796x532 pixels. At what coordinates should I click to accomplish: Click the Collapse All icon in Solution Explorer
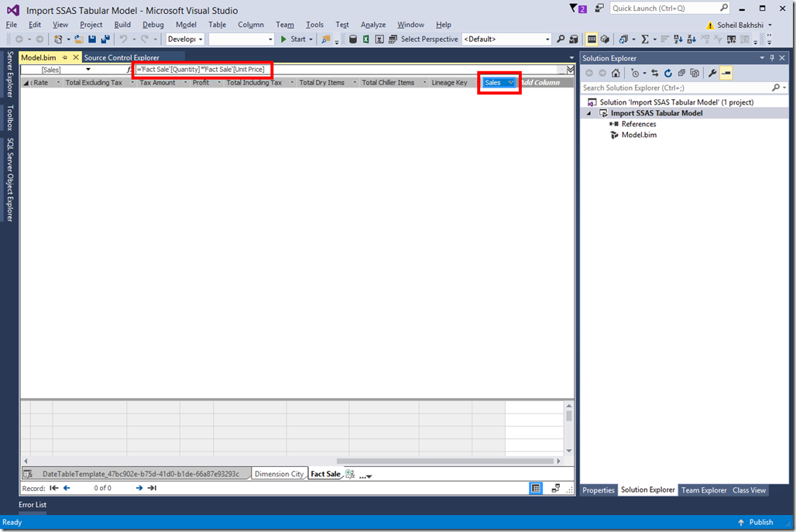681,73
